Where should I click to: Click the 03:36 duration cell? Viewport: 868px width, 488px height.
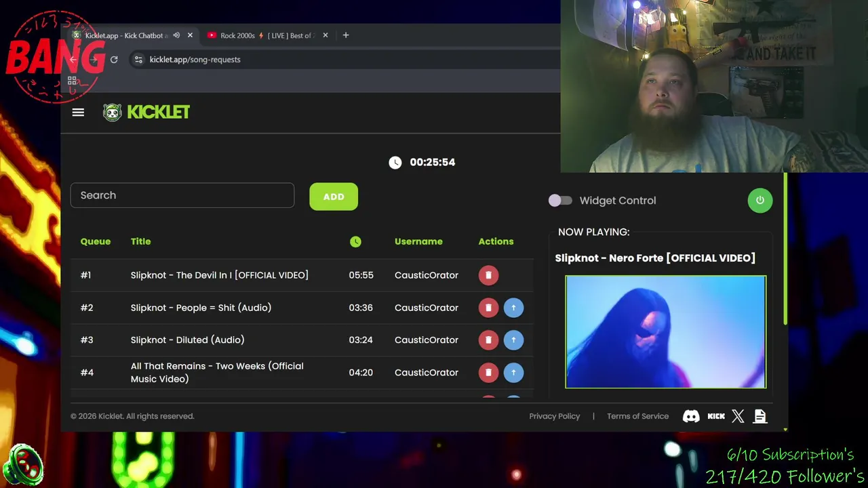(361, 308)
